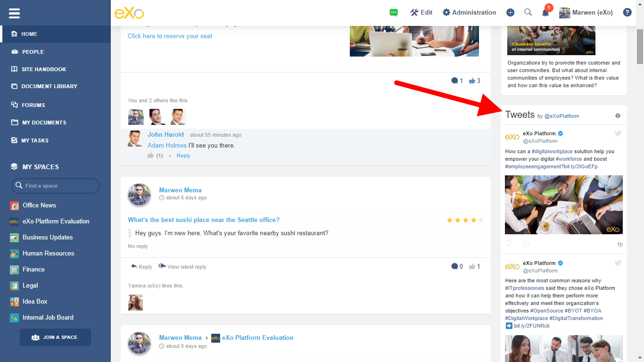Click the "Click here to reserve your seat" link
This screenshot has width=644, height=362.
pos(170,36)
